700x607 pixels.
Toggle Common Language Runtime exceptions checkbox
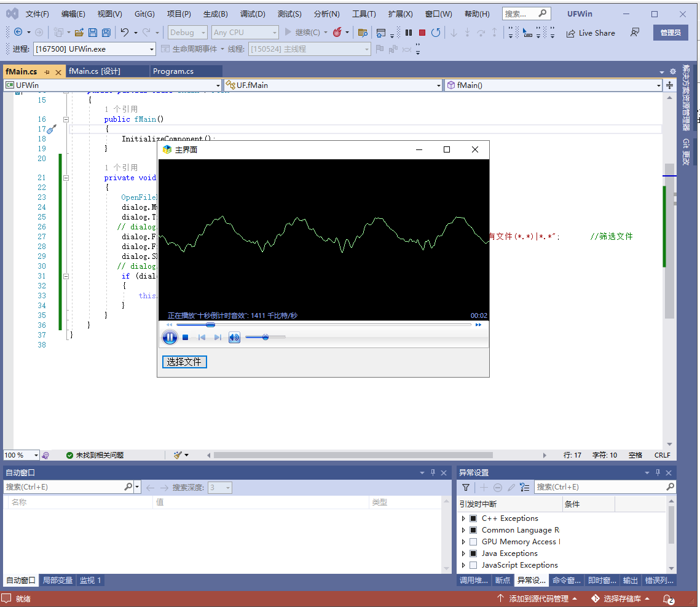473,530
